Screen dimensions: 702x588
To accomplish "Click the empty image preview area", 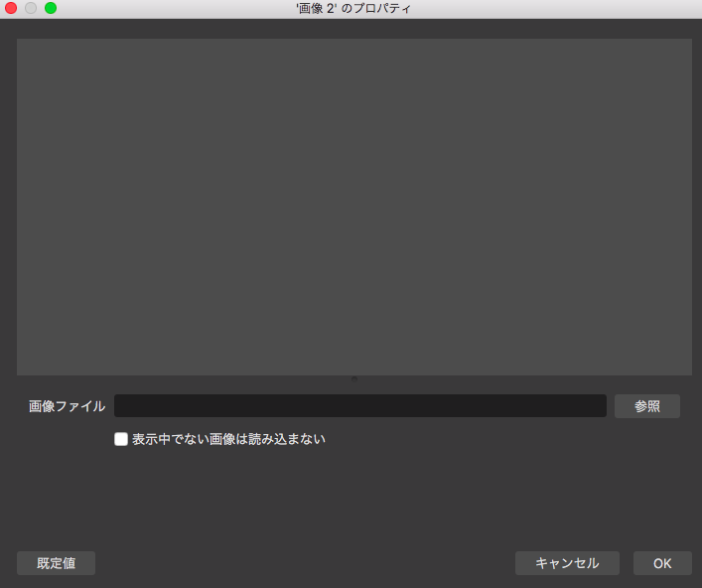I will coord(354,207).
